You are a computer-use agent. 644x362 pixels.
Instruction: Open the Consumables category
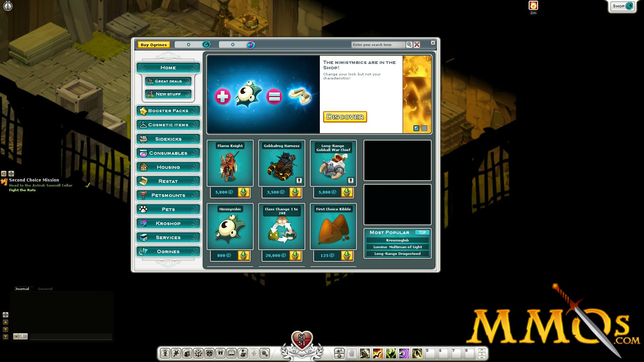(x=168, y=153)
